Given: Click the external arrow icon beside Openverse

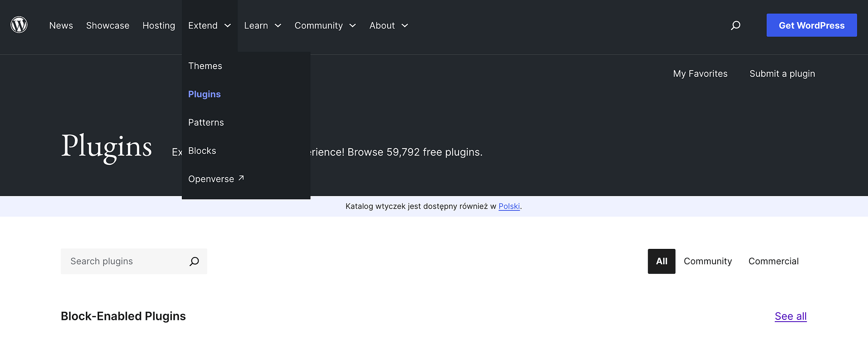Looking at the screenshot, I should pos(241,178).
